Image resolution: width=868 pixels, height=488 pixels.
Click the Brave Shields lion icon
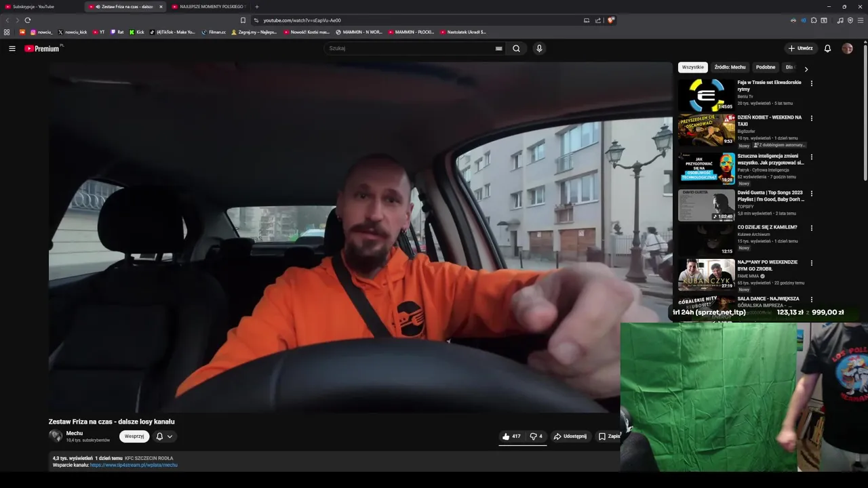(610, 20)
